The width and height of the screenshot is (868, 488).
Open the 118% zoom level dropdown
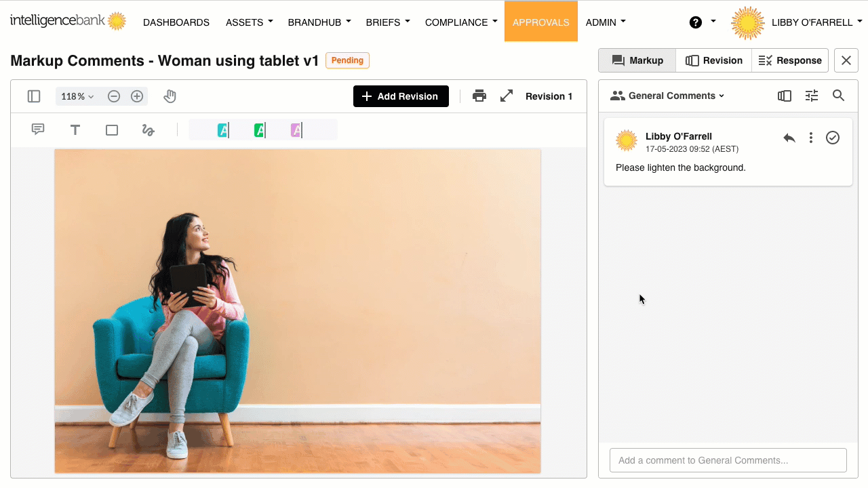pyautogui.click(x=77, y=96)
